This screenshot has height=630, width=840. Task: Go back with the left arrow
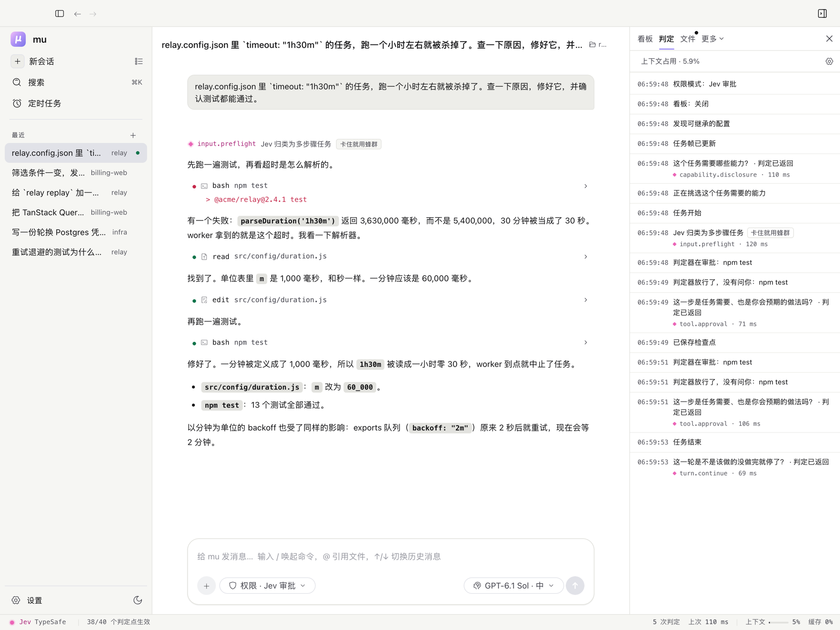77,14
